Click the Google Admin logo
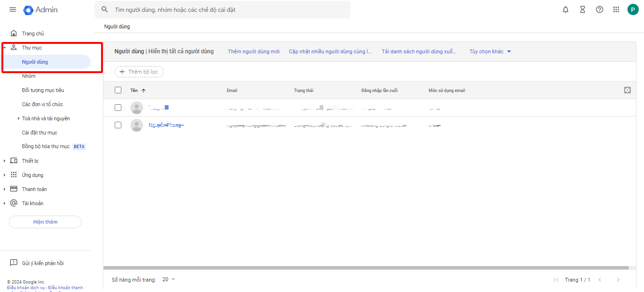This screenshot has width=644, height=292. 41,9
